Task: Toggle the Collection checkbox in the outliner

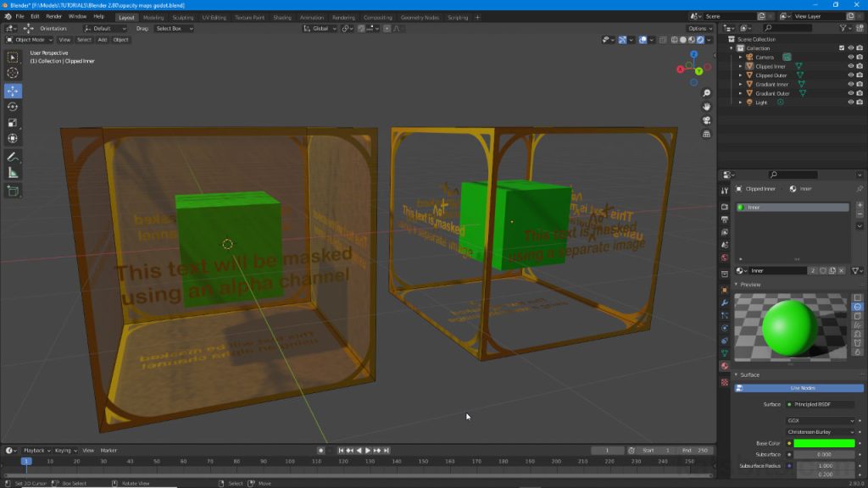Action: click(842, 47)
